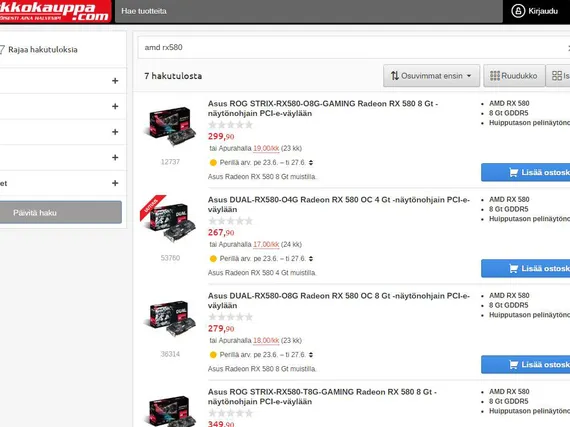Click price 267,90

click(221, 232)
